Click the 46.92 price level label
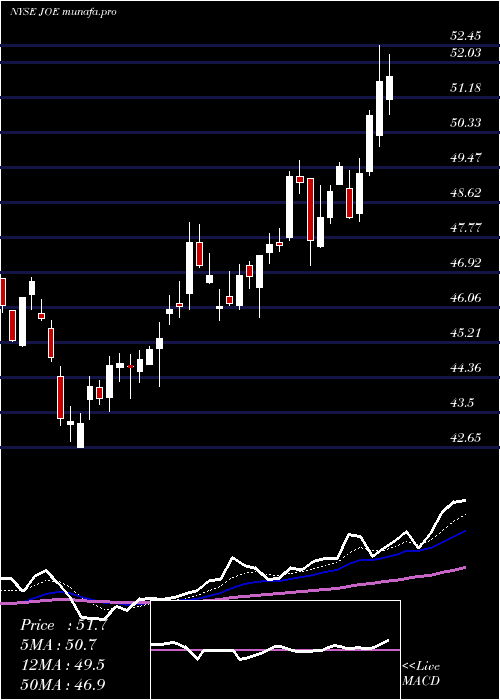 coord(466,262)
